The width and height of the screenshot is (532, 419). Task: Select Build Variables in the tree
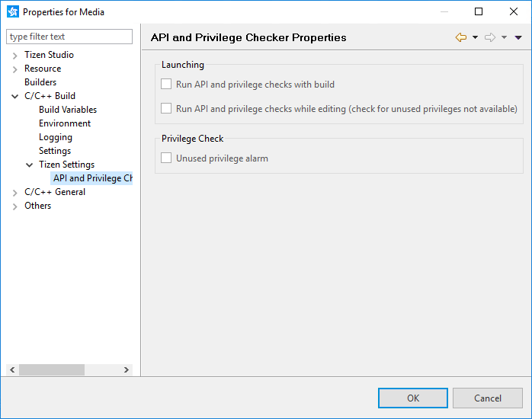[x=68, y=110]
